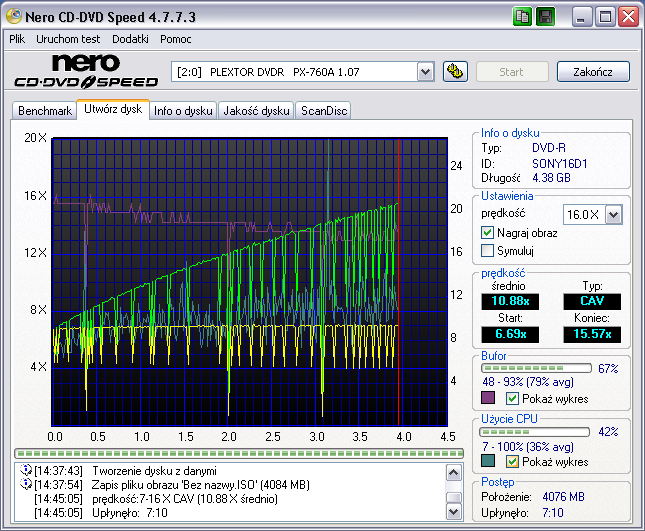Click the log scroll down arrow

pos(453,512)
